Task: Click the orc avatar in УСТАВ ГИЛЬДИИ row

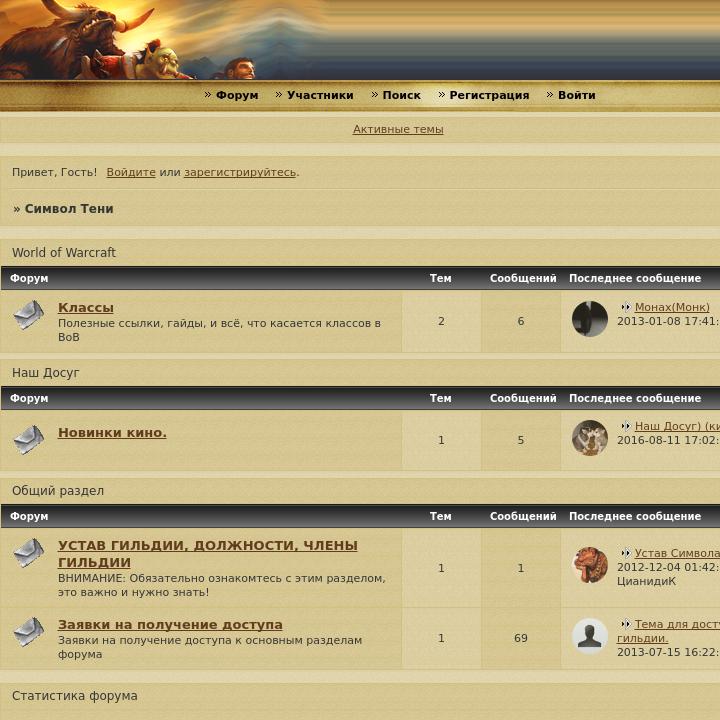Action: pos(590,565)
